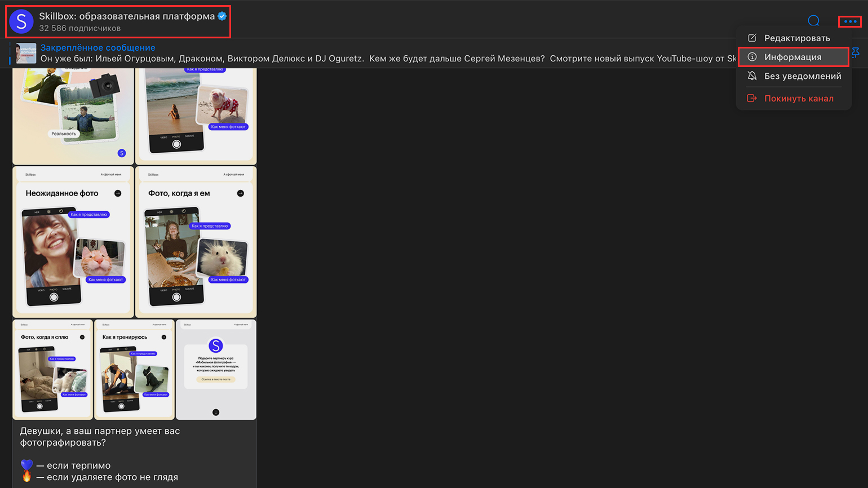Screen dimensions: 868x488
Task: Open the Неожиданное фото image
Action: (73, 242)
